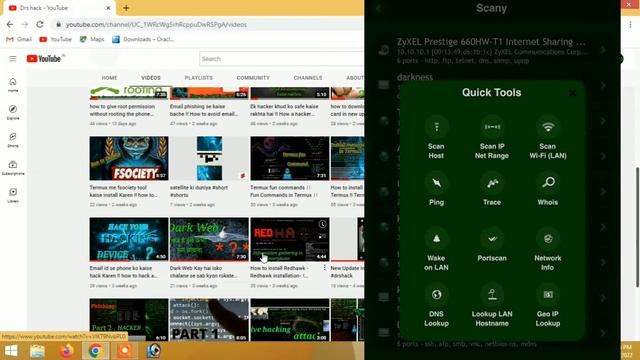Open YouTube hamburger guide menu

click(13, 59)
